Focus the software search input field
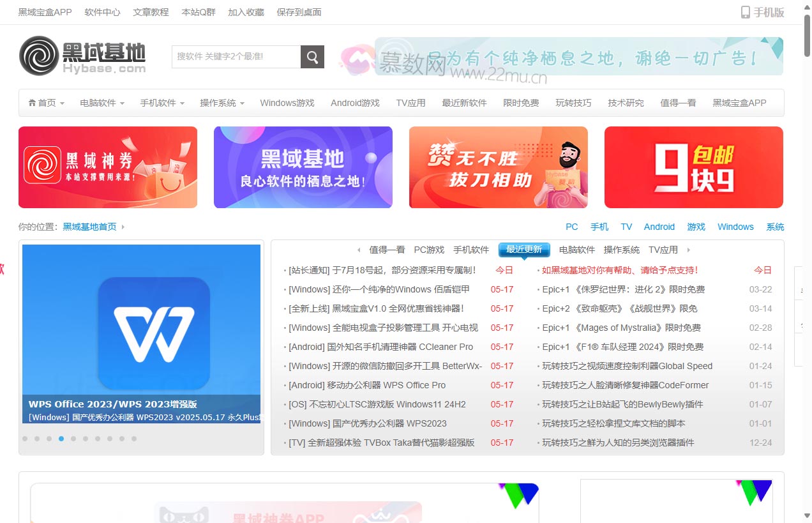 coord(236,57)
